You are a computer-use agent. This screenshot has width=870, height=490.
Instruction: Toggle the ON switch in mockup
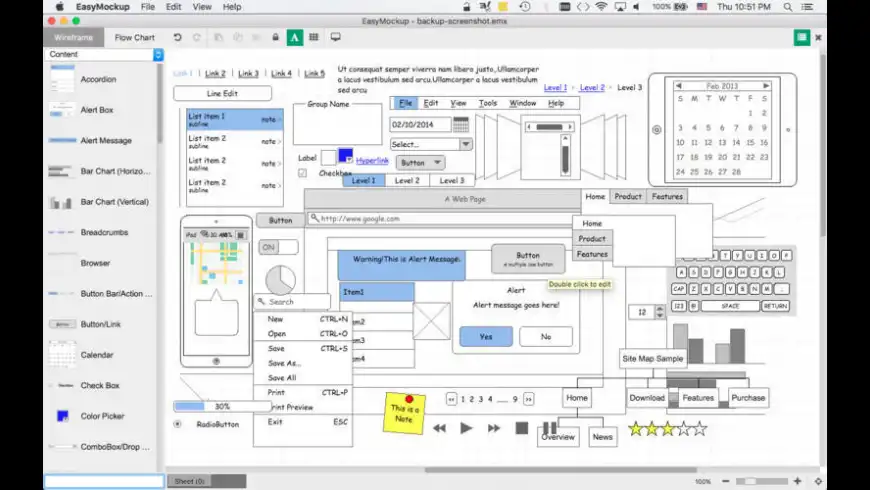click(x=278, y=247)
